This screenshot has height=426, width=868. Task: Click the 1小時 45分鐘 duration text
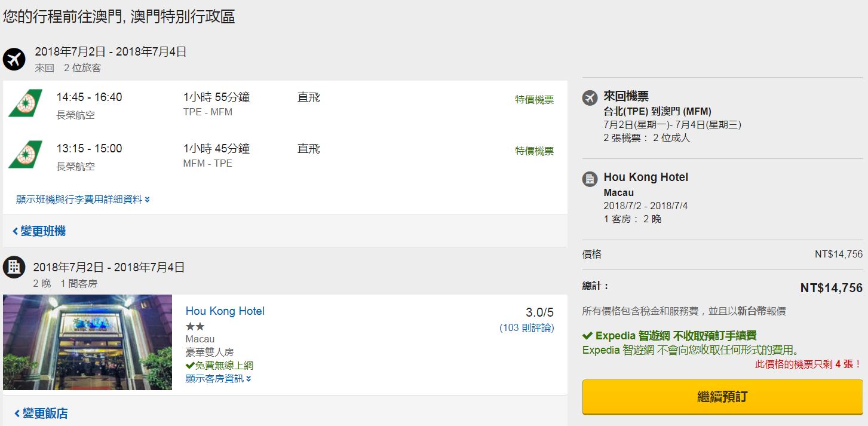coord(216,148)
